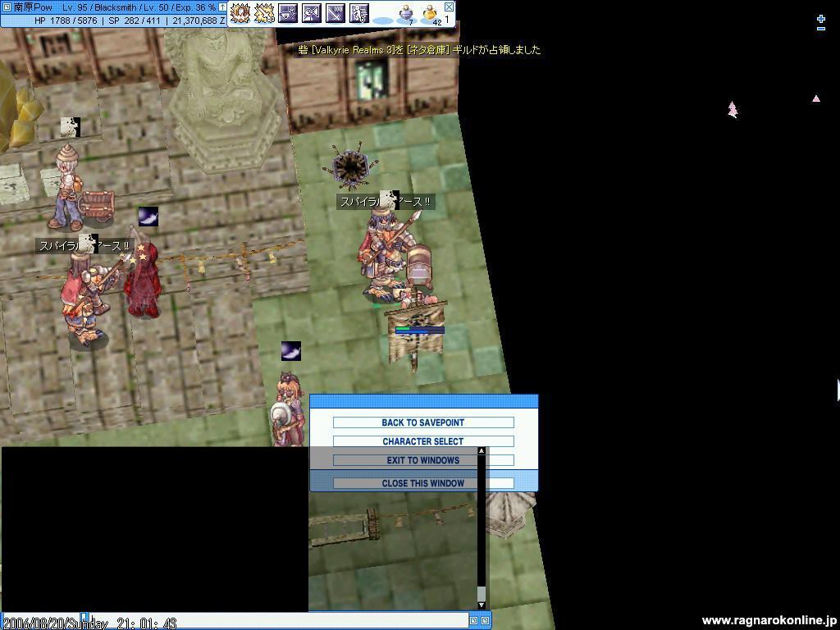Click the pink marker on the minimap
This screenshot has width=840, height=630.
[733, 110]
